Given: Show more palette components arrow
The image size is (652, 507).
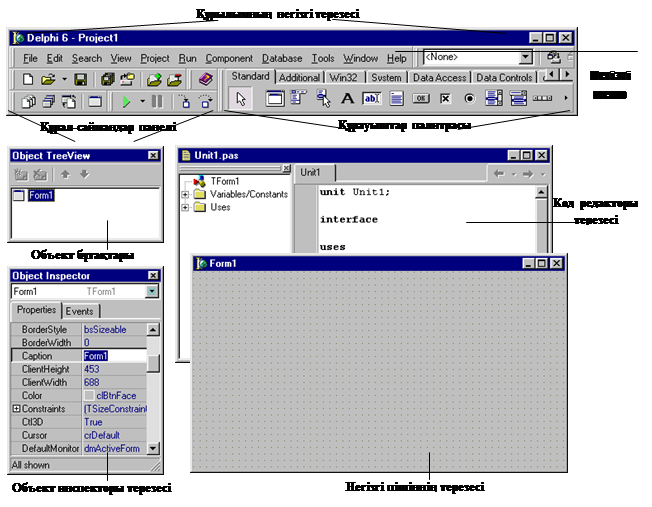Looking at the screenshot, I should pos(566,98).
